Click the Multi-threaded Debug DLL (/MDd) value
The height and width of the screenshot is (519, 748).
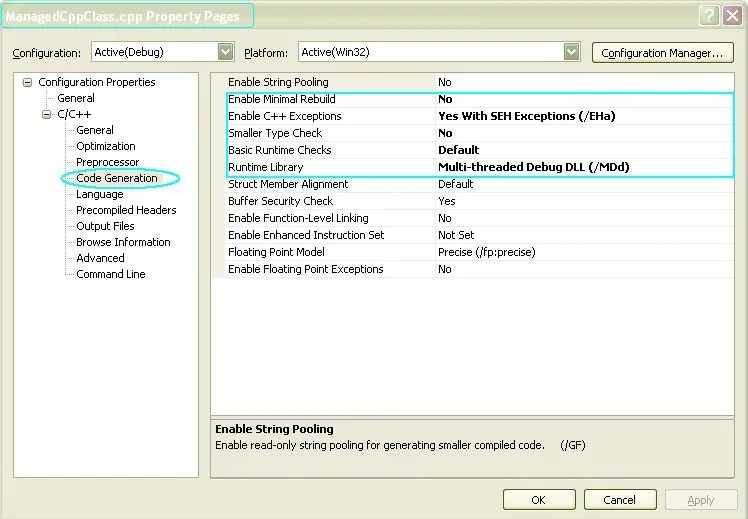[x=534, y=167]
